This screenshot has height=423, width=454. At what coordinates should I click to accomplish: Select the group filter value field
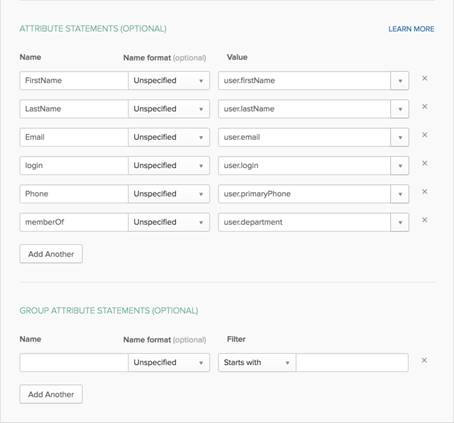[352, 363]
